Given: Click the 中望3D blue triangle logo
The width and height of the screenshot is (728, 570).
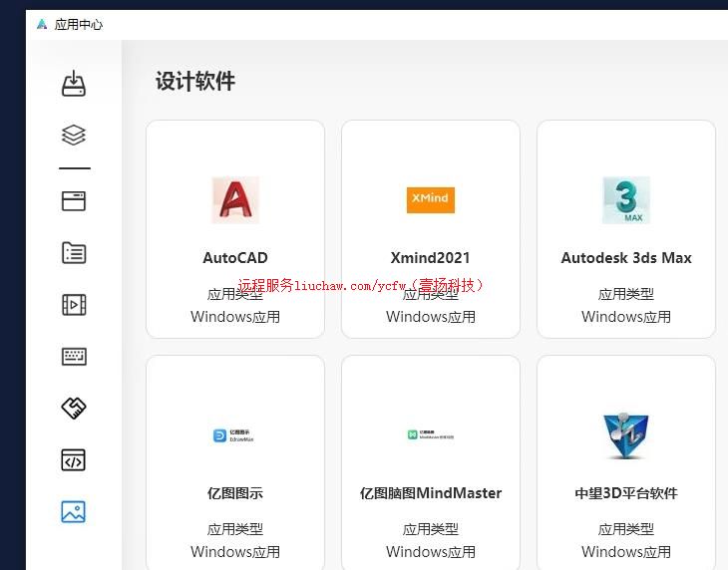Looking at the screenshot, I should [626, 435].
